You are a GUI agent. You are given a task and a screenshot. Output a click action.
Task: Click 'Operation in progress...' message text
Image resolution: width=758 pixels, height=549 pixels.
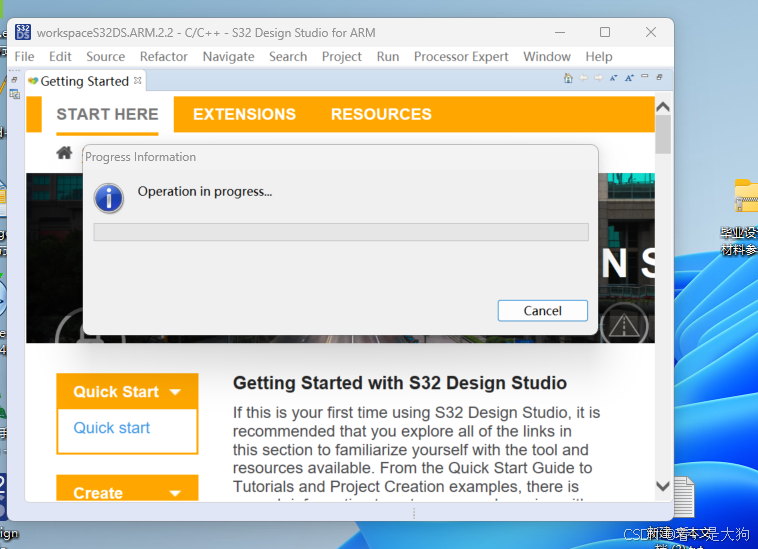(x=204, y=191)
